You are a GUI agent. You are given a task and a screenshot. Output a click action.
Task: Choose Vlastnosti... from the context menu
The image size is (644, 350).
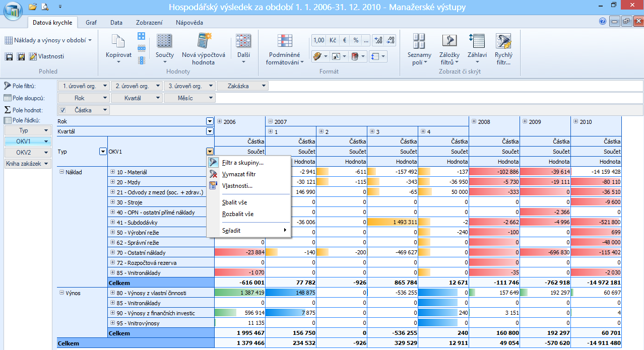[x=249, y=186]
